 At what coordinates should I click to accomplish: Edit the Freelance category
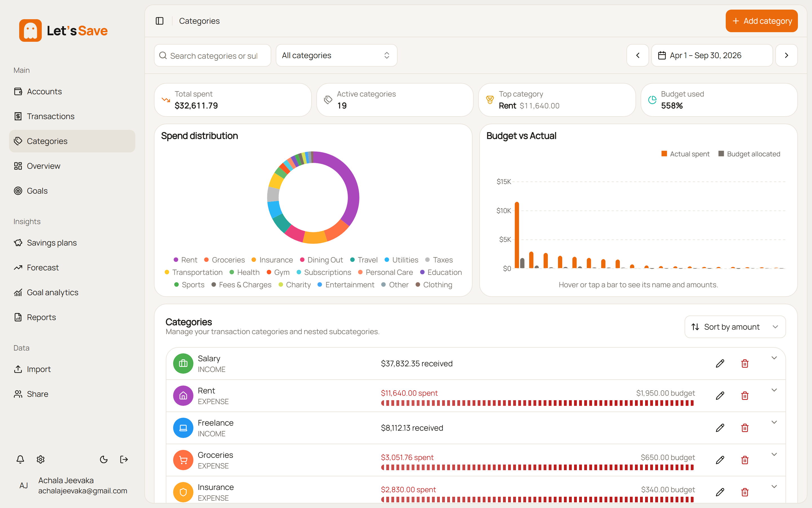720,428
